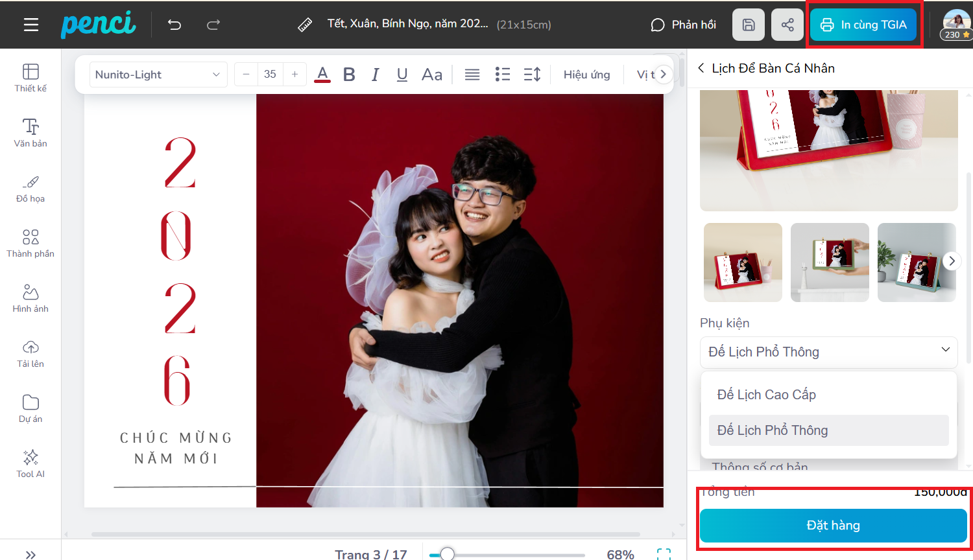Click the text color picker icon
The width and height of the screenshot is (973, 560).
coord(322,75)
